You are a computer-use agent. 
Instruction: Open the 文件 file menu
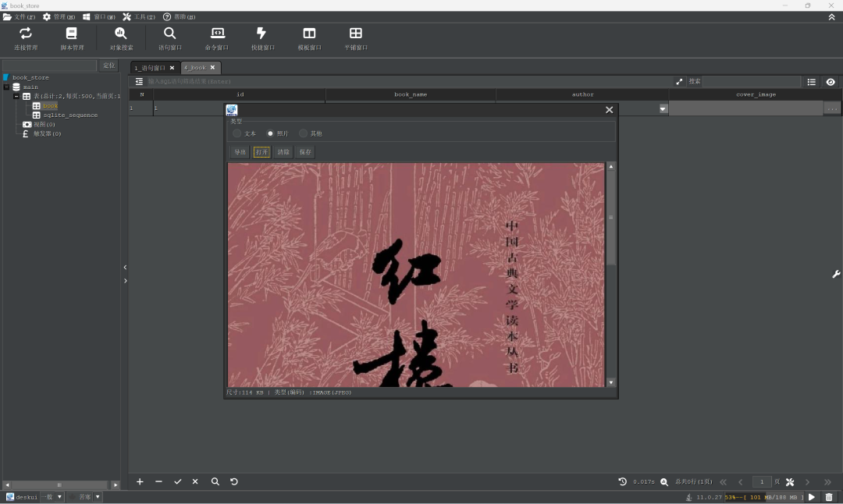pyautogui.click(x=20, y=17)
